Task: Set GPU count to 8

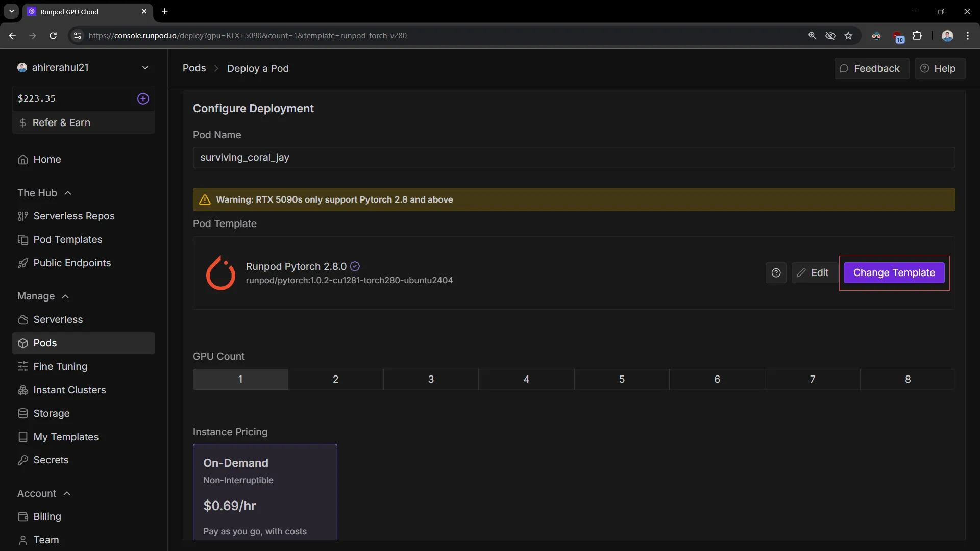Action: tap(908, 379)
